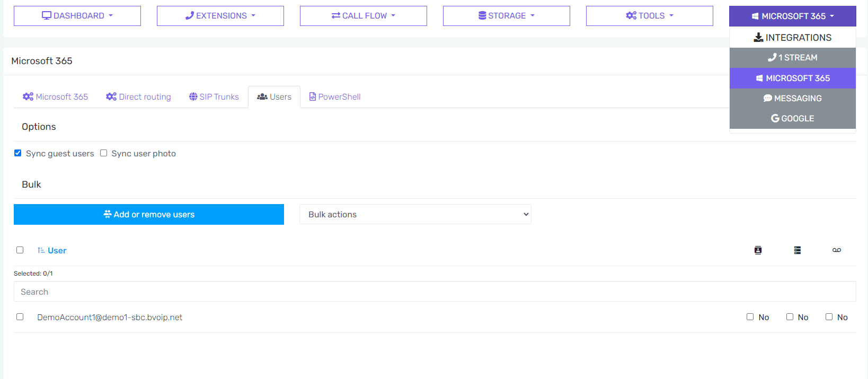This screenshot has height=379, width=868.
Task: Collapse the Microsoft 365 top dropdown
Action: [x=793, y=16]
